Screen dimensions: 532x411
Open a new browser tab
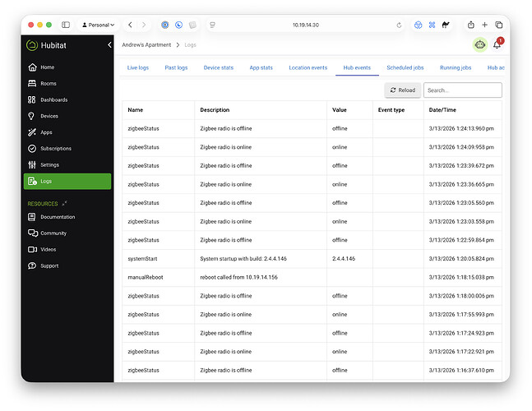485,25
